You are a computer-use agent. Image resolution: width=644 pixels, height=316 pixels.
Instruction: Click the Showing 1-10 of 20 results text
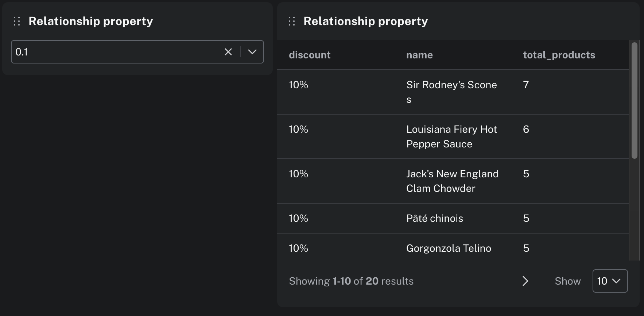[x=351, y=281]
